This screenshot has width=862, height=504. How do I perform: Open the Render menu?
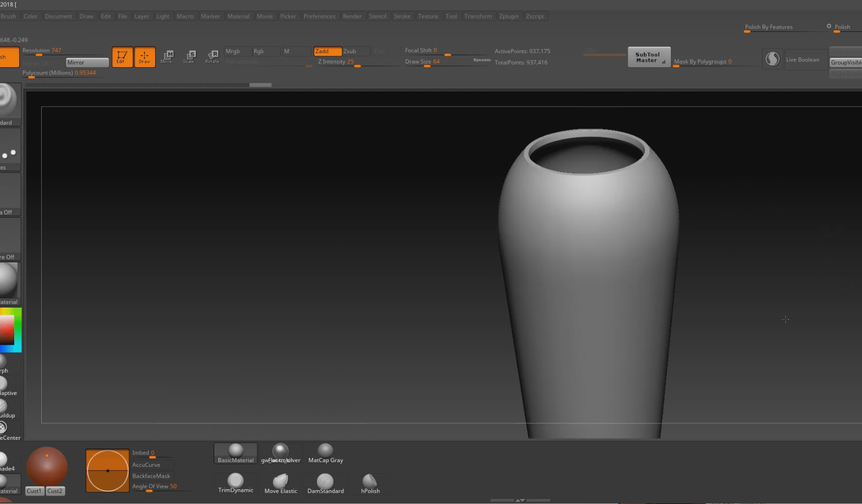pyautogui.click(x=352, y=16)
